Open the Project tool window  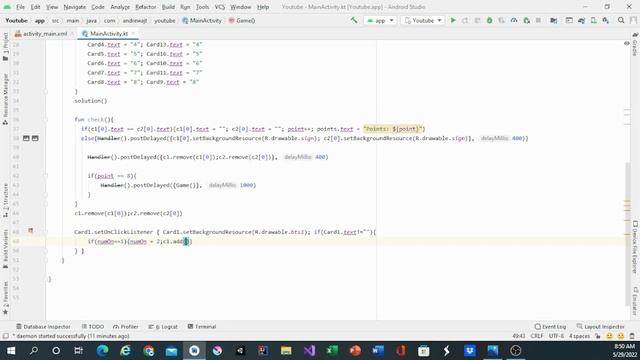[x=5, y=47]
